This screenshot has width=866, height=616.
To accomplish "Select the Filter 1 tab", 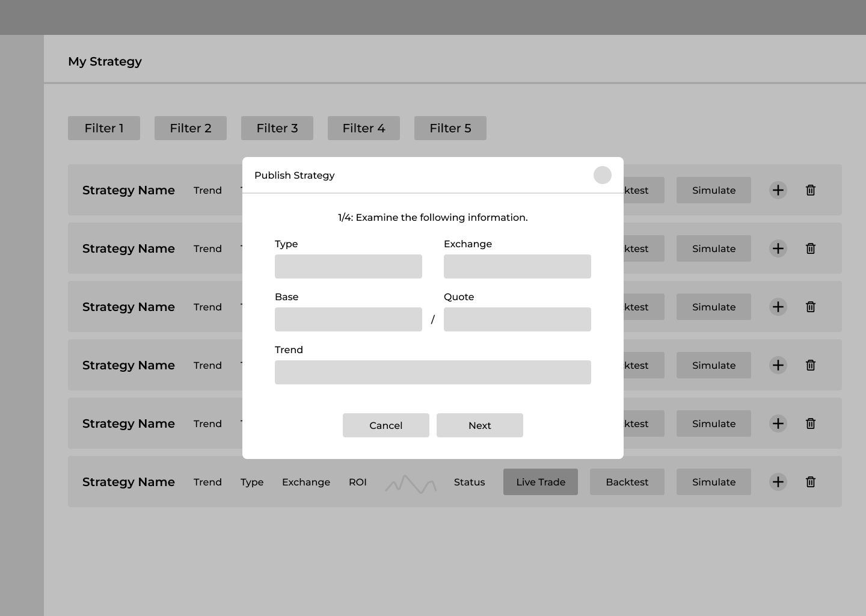I will pos(104,128).
